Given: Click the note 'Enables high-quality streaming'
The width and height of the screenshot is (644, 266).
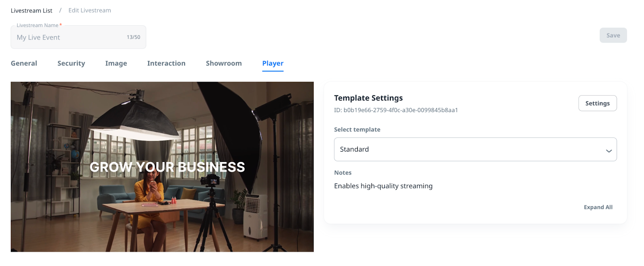Looking at the screenshot, I should click(383, 186).
